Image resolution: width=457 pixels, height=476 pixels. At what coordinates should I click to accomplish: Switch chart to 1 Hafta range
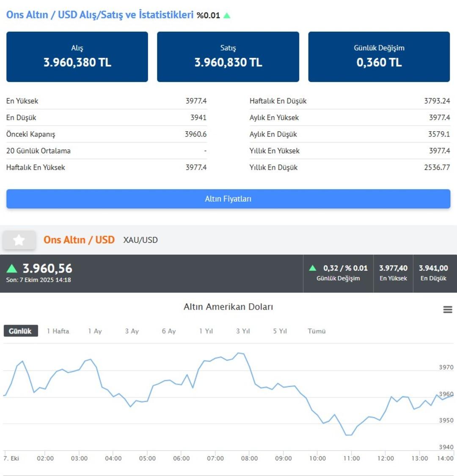(x=58, y=331)
